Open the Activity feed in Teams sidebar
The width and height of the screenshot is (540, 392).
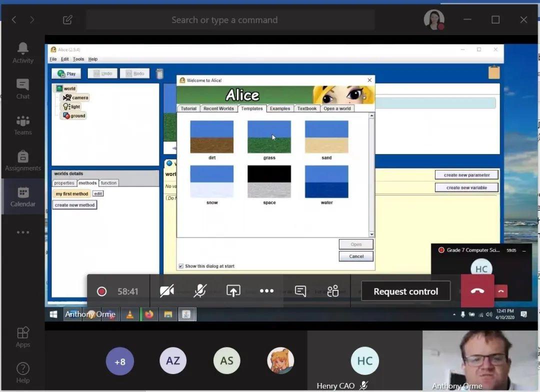22,53
